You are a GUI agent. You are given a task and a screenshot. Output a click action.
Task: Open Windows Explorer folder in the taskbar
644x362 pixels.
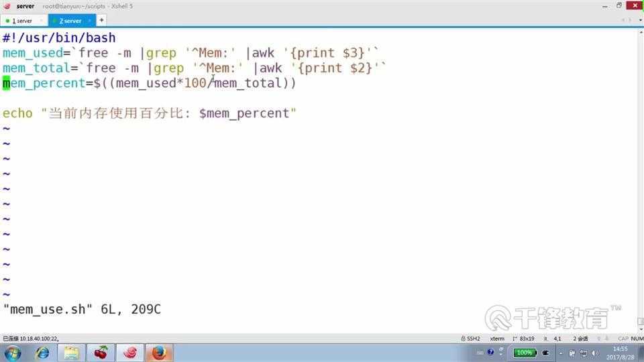tap(71, 353)
